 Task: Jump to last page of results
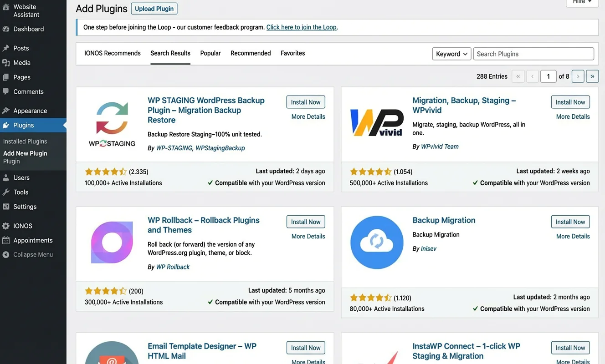tap(592, 76)
